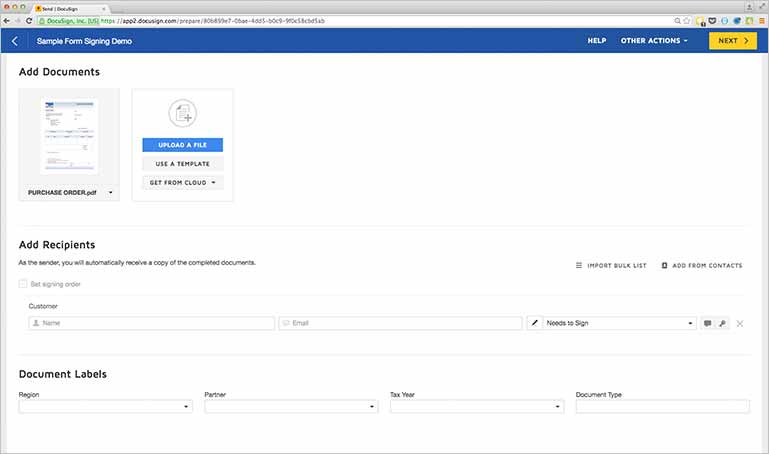
Task: Open the private message icon for the recipient
Action: click(x=708, y=324)
